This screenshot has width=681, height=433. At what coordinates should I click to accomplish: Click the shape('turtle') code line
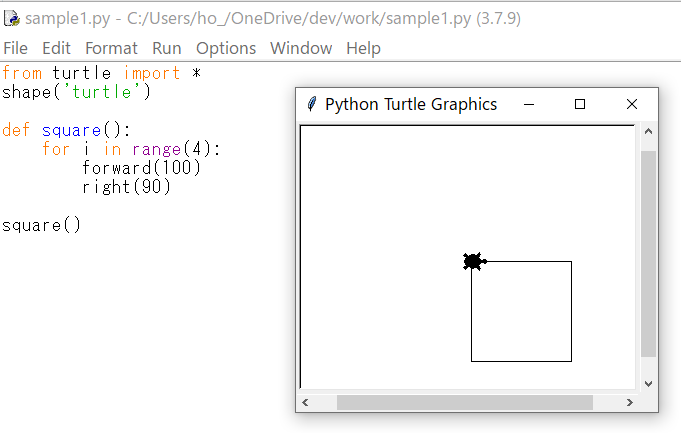[76, 92]
